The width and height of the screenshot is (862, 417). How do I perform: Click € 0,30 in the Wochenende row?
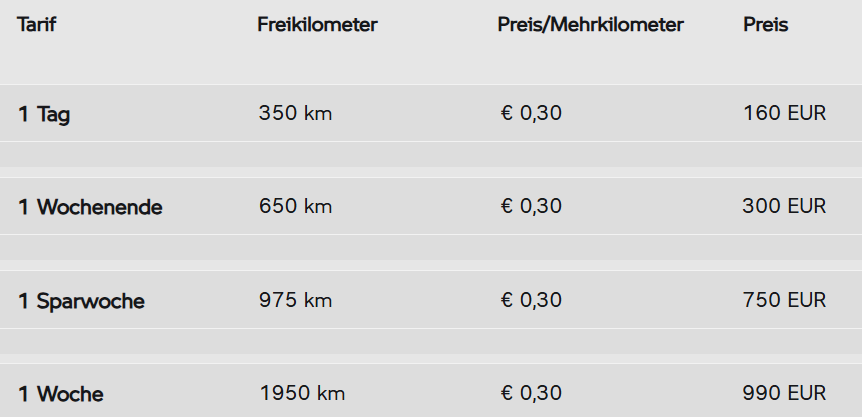coord(531,206)
